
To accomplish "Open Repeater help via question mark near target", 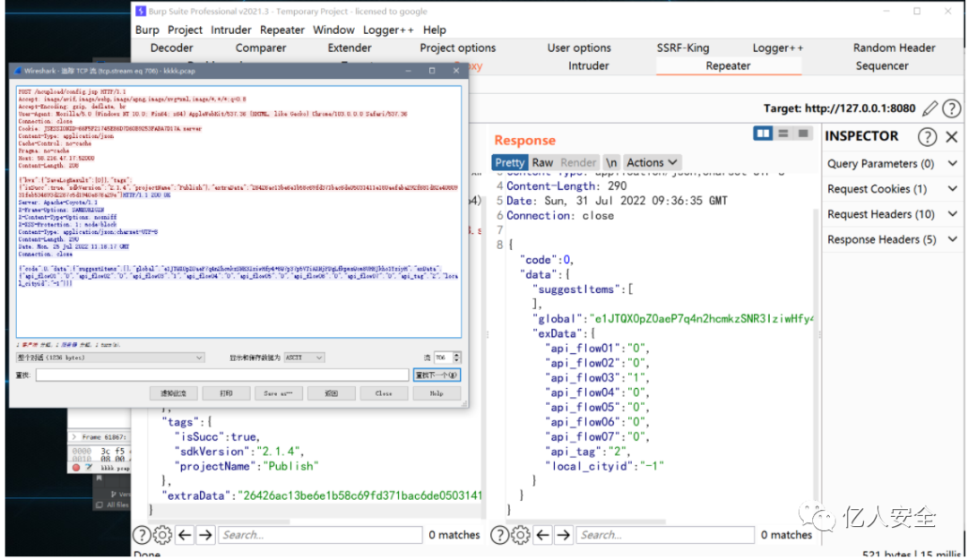I will (x=951, y=108).
